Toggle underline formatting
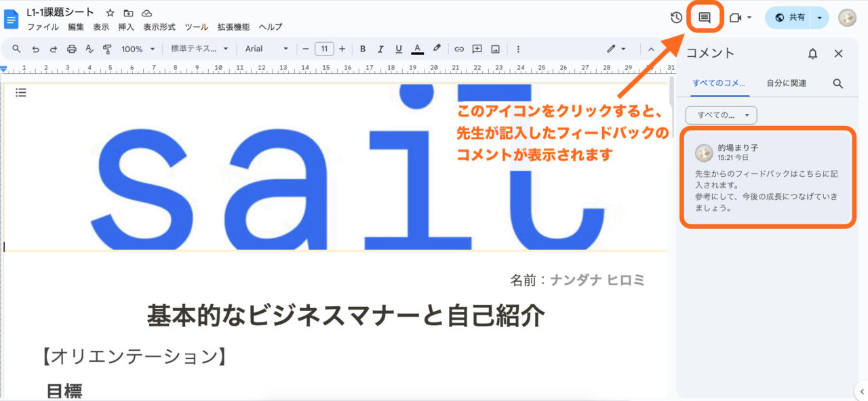This screenshot has width=868, height=401. [399, 49]
